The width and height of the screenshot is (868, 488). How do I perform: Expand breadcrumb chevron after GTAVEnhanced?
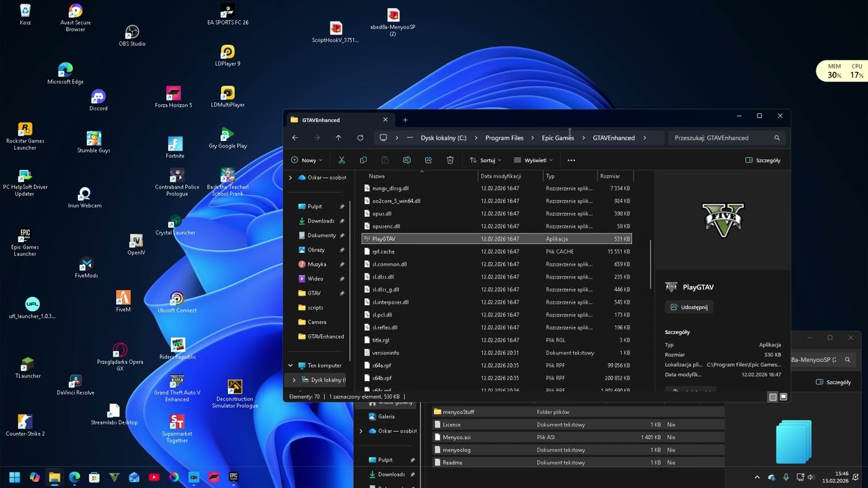click(644, 138)
